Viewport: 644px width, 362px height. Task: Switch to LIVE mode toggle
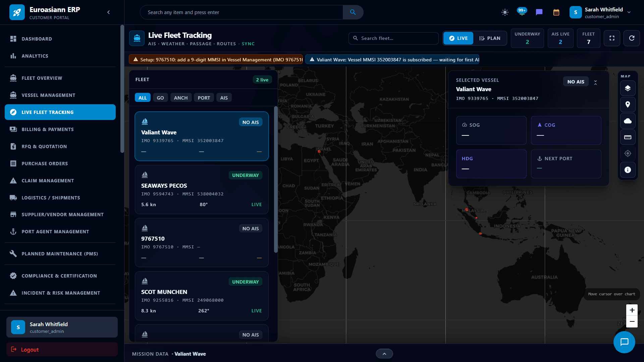point(458,38)
